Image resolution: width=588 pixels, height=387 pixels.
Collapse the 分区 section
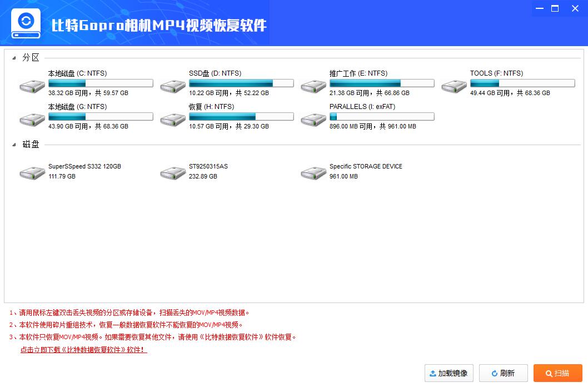[x=14, y=58]
